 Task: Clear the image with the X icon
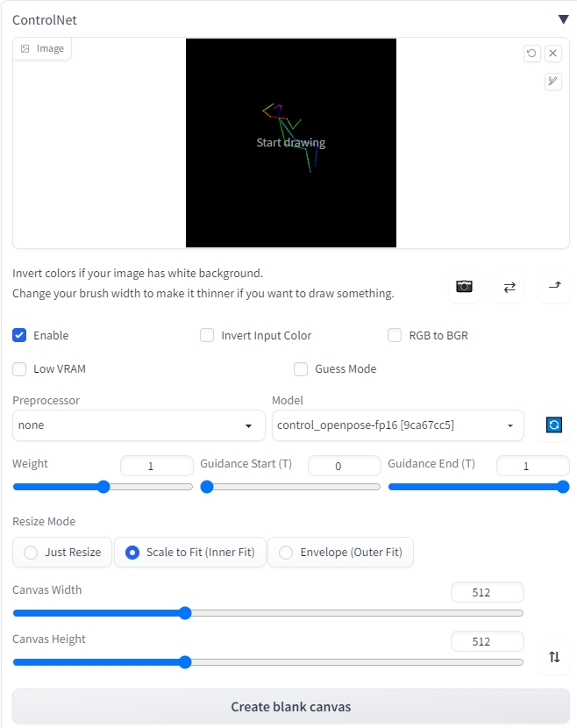pyautogui.click(x=552, y=53)
